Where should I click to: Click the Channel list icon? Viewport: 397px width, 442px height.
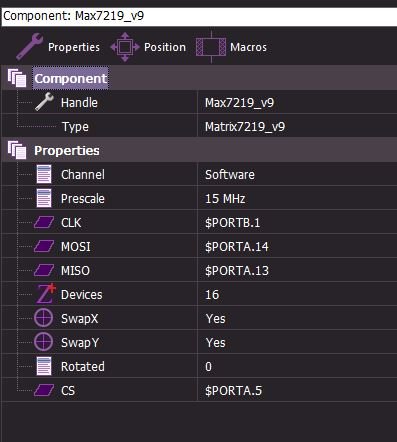pos(44,174)
